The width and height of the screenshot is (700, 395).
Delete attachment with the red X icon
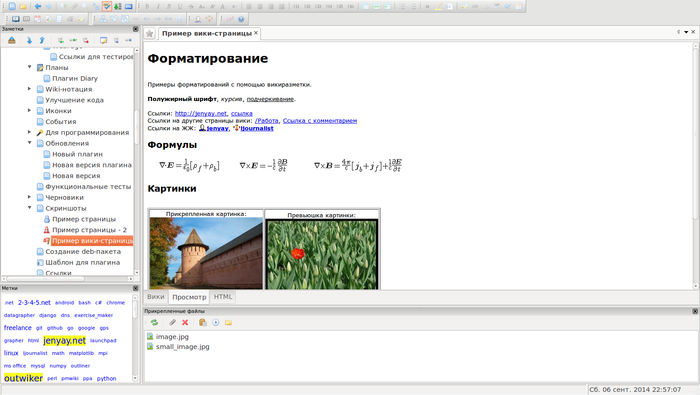pos(185,322)
